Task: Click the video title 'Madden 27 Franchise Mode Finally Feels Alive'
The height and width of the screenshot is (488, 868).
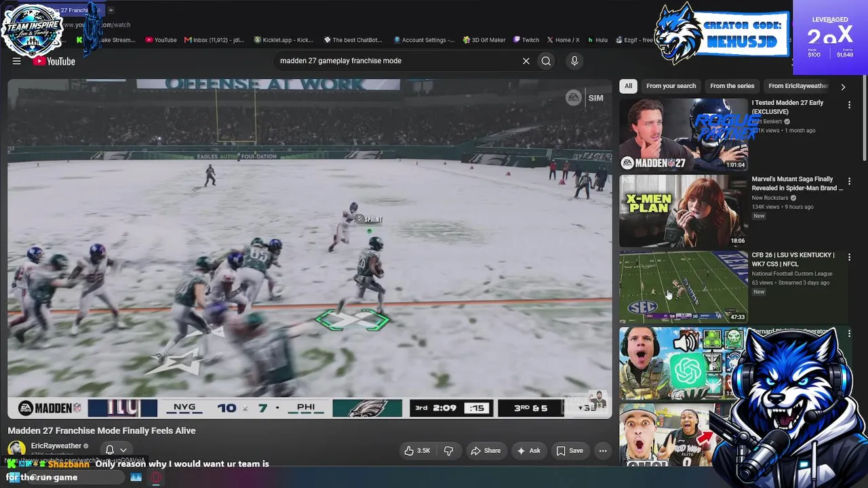Action: [x=102, y=430]
